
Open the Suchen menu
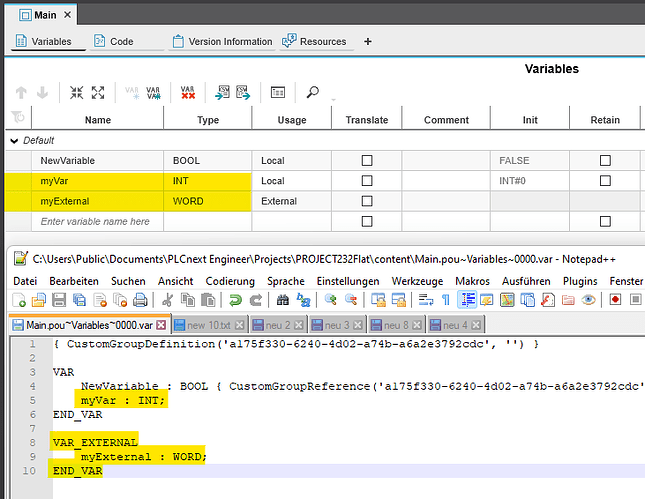(128, 281)
